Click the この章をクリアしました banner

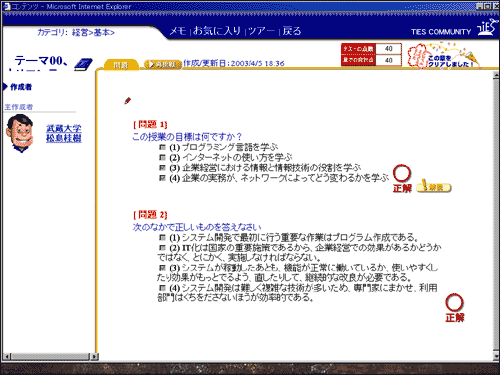(x=444, y=56)
